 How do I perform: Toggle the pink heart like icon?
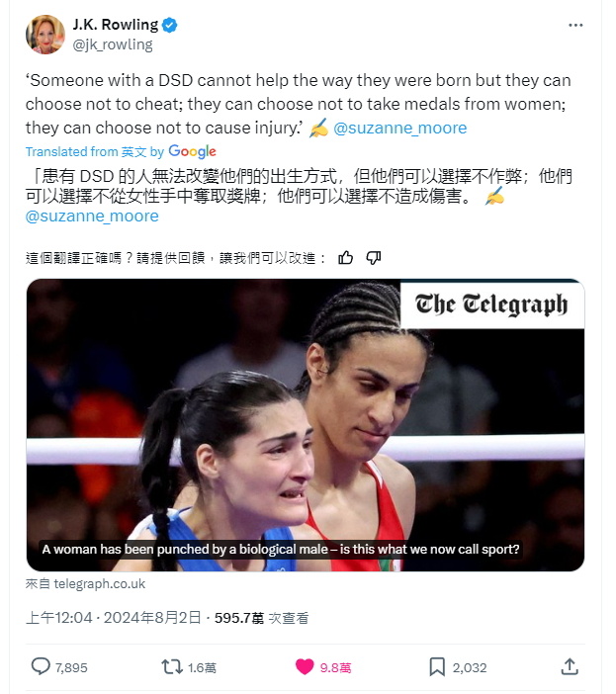tap(305, 666)
